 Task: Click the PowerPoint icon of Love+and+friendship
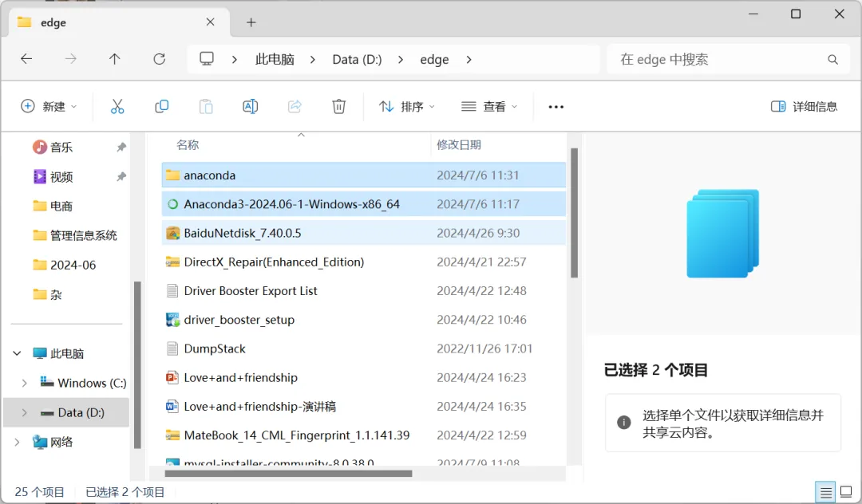click(x=172, y=378)
